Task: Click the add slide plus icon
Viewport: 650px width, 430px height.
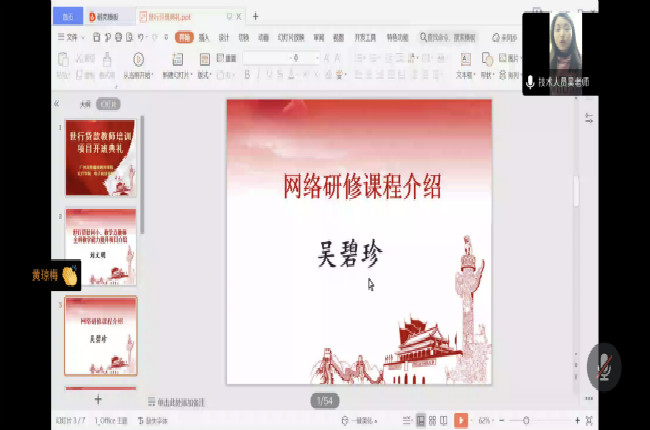Action: click(x=97, y=399)
